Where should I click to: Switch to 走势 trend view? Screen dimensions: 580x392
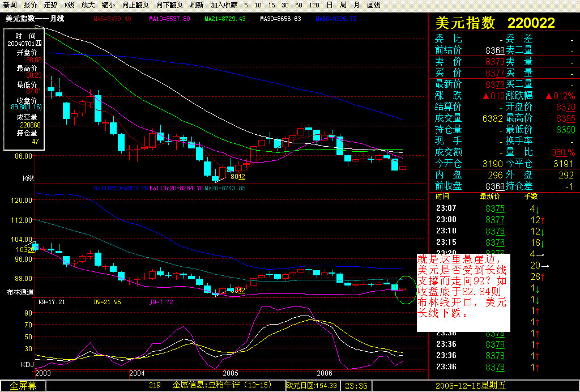pyautogui.click(x=50, y=5)
